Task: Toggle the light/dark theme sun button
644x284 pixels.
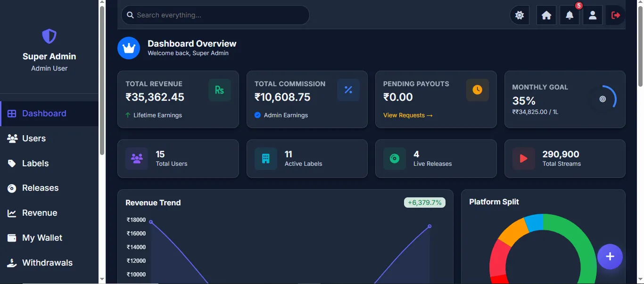Action: pyautogui.click(x=520, y=15)
